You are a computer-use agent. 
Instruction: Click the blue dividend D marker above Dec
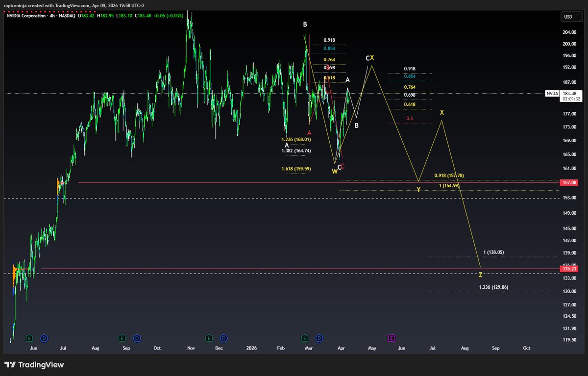224,338
